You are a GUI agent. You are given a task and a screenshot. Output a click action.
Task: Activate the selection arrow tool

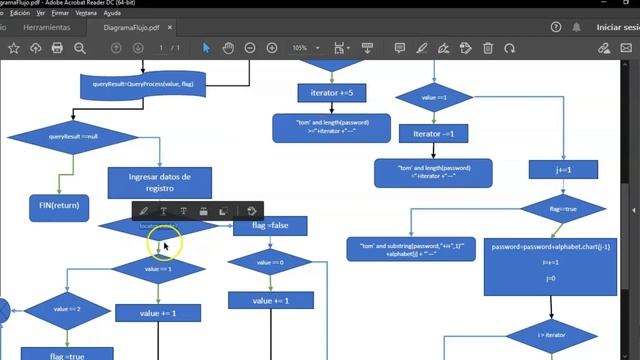(206, 48)
